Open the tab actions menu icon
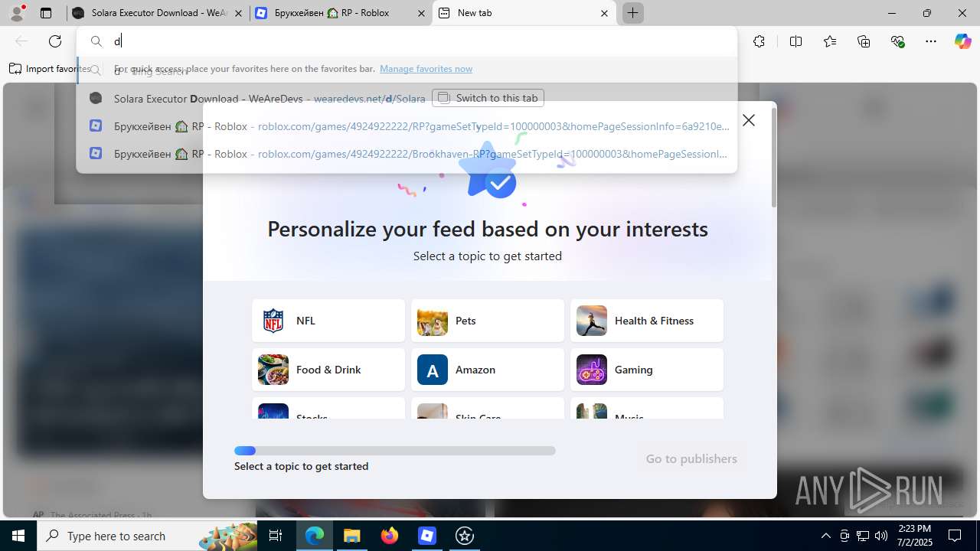Viewport: 980px width, 551px height. pyautogui.click(x=46, y=13)
